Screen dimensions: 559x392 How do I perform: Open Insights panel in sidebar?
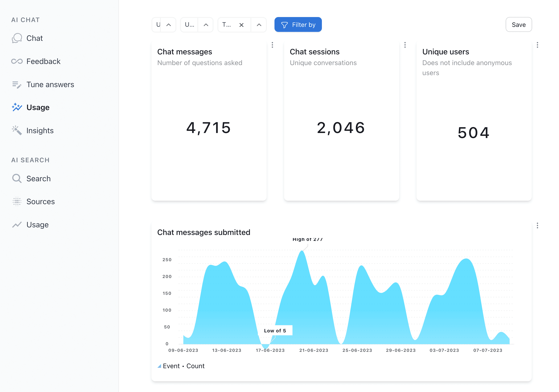point(40,130)
